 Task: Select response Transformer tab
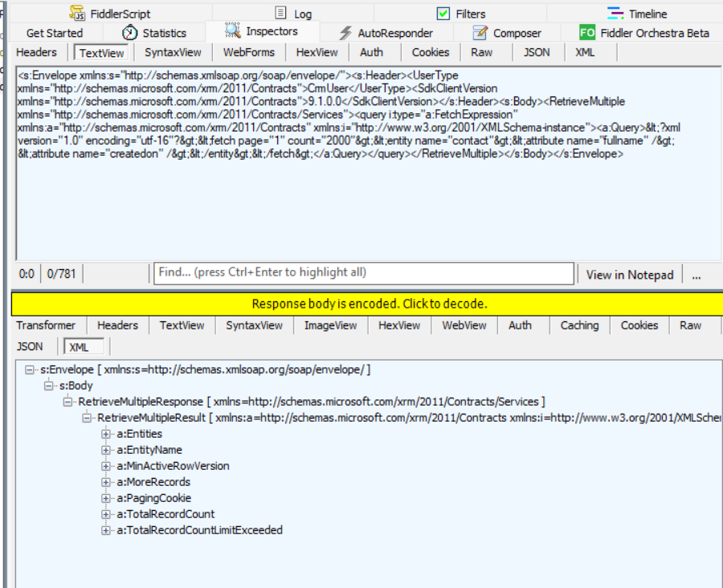pos(46,325)
